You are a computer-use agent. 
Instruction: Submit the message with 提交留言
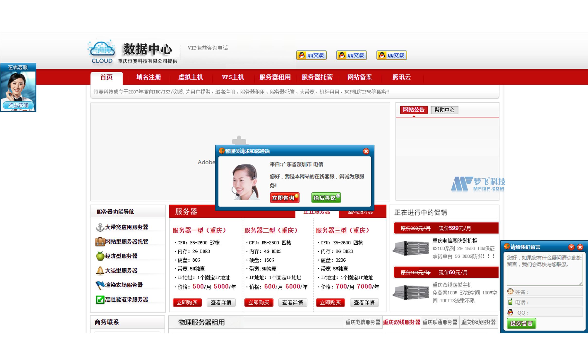coord(521,323)
